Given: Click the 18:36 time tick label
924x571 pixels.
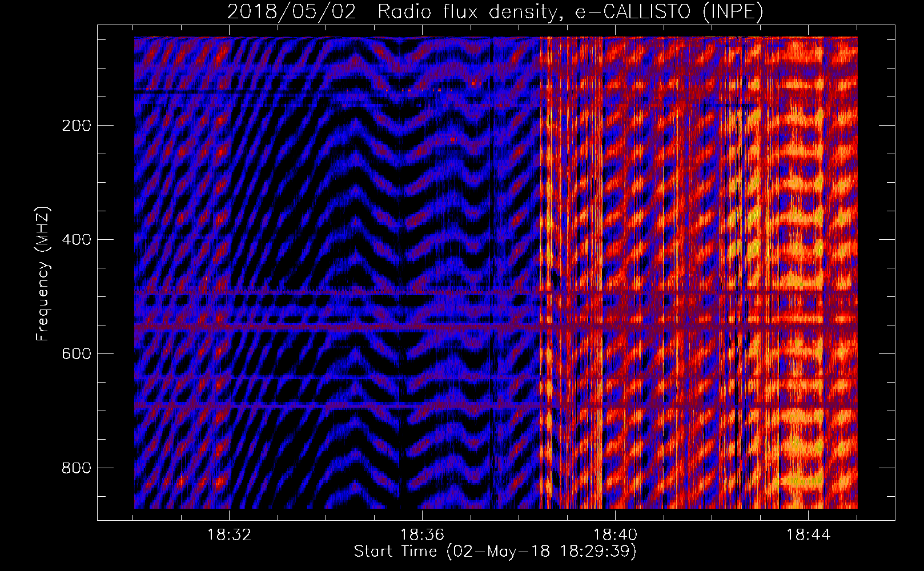Looking at the screenshot, I should tap(422, 535).
